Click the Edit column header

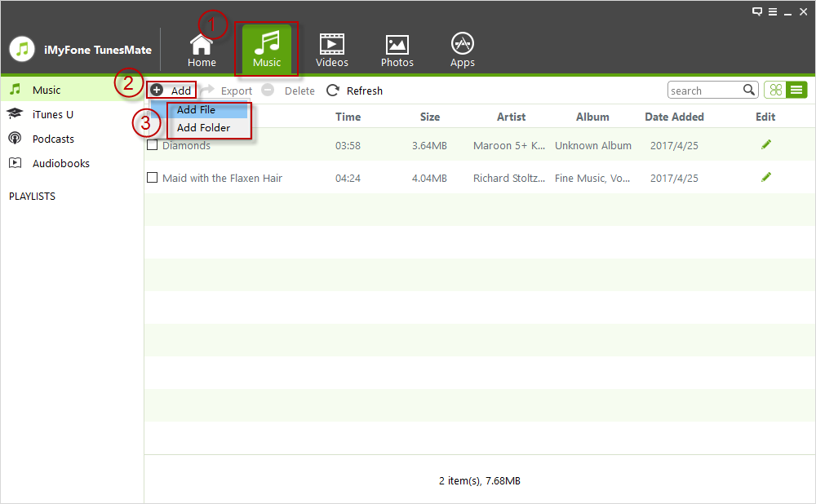click(x=765, y=117)
